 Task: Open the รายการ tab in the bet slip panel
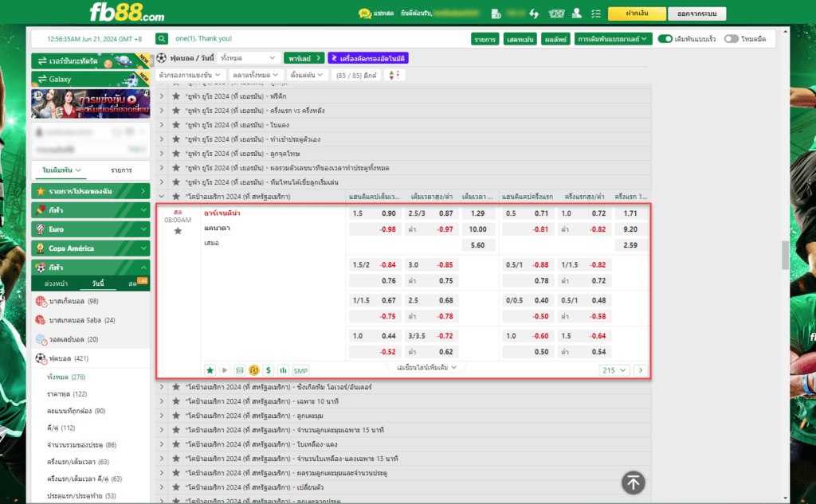121,170
